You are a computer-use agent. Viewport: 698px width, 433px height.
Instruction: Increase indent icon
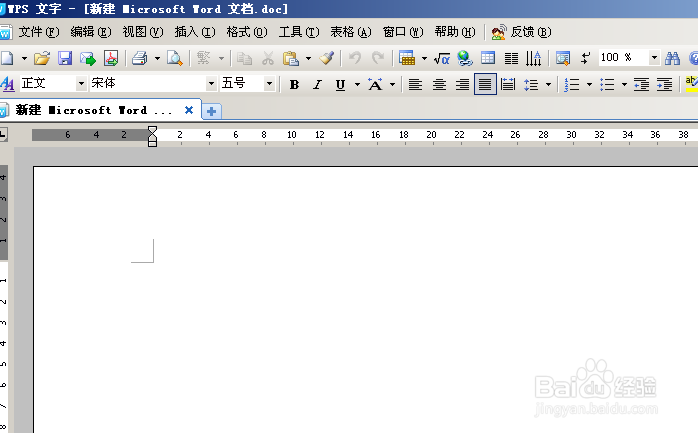[664, 84]
